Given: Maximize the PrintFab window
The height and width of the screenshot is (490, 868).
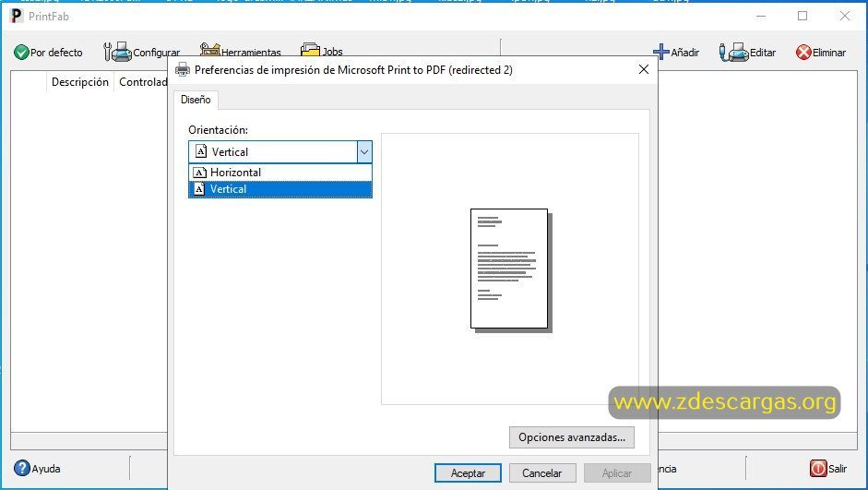Looking at the screenshot, I should tap(803, 16).
